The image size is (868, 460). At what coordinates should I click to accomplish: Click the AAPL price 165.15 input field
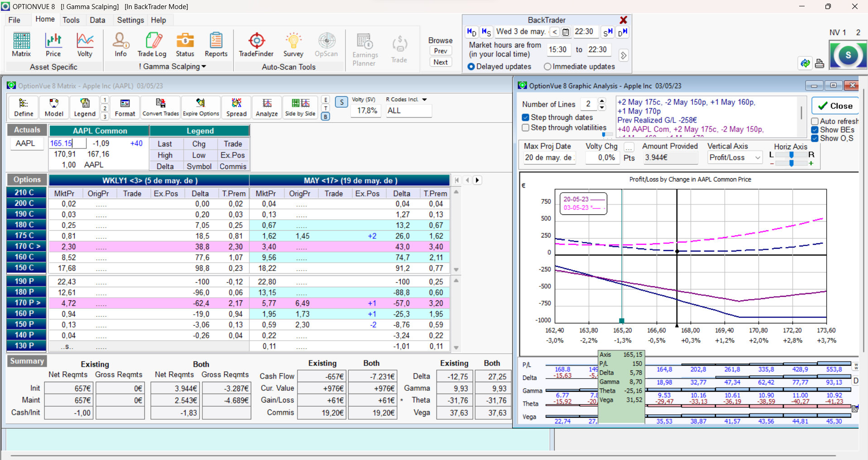67,143
